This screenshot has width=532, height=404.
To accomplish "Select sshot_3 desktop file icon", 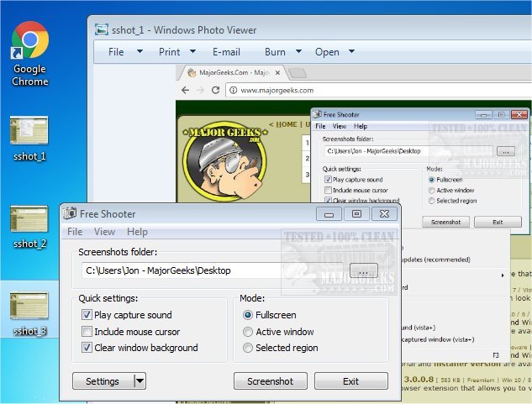I will (x=29, y=305).
